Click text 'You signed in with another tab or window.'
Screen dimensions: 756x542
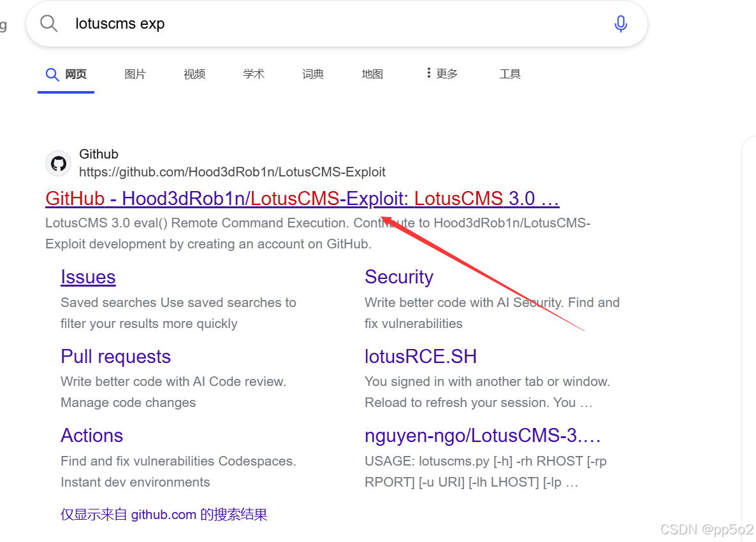(488, 382)
